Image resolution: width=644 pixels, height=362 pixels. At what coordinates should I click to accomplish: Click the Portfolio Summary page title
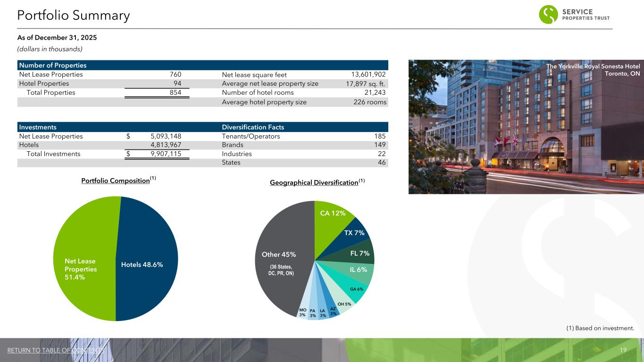tap(73, 16)
